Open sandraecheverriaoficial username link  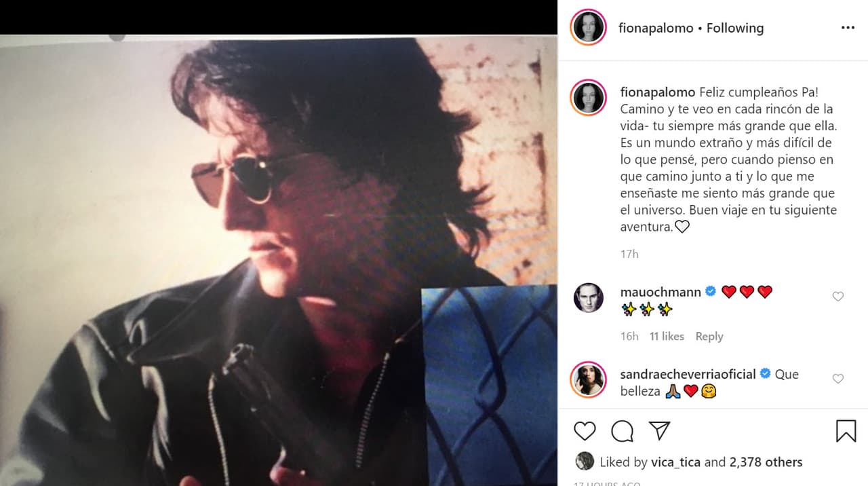pos(688,374)
